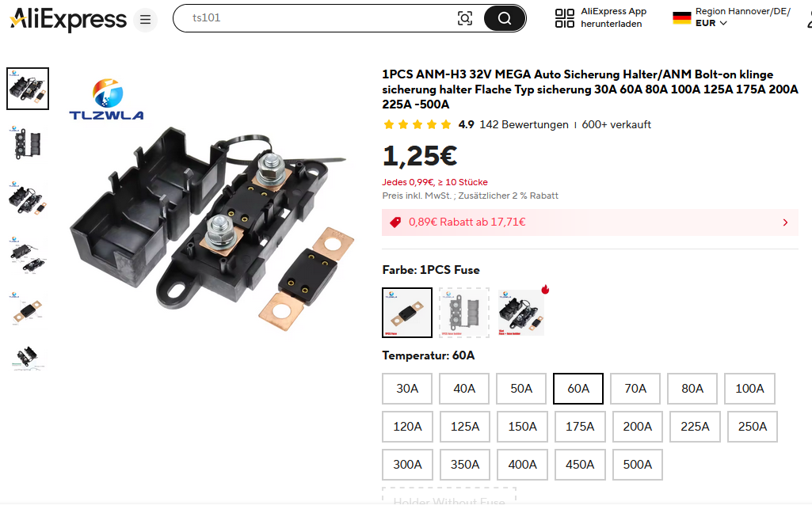Viewport: 812px width, 513px height.
Task: Select the 30A option
Action: point(407,389)
